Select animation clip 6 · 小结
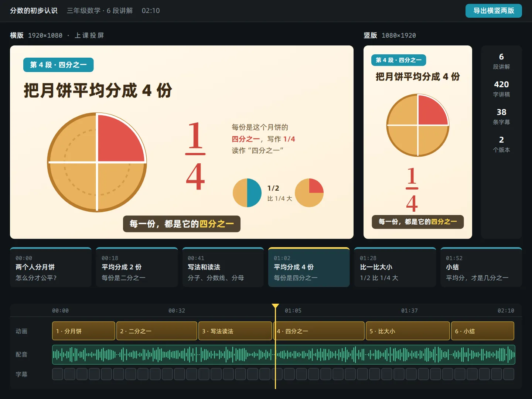 (x=482, y=331)
